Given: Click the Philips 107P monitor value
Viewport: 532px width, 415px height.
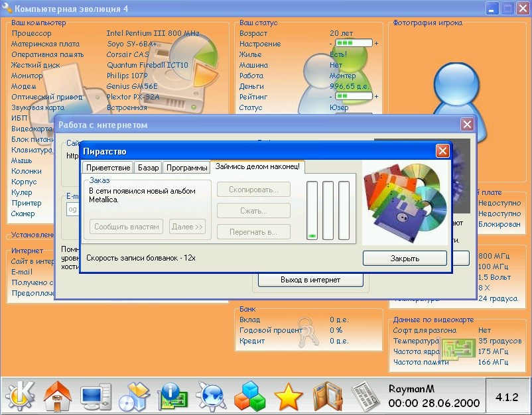Looking at the screenshot, I should tap(127, 76).
